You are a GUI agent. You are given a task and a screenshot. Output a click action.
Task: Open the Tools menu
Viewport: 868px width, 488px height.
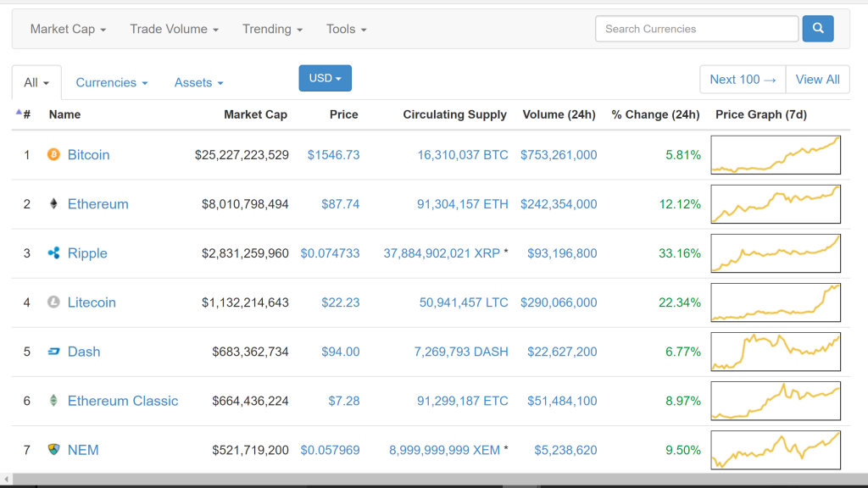point(347,30)
